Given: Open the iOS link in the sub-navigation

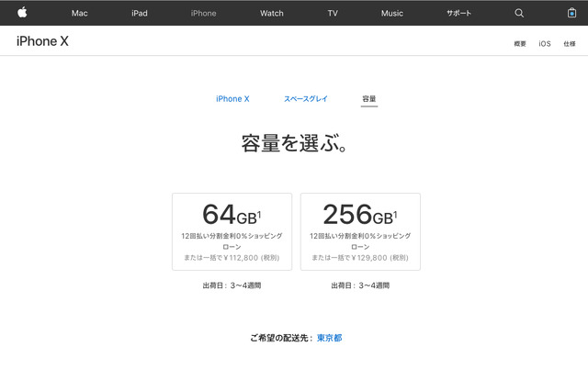Looking at the screenshot, I should 545,44.
